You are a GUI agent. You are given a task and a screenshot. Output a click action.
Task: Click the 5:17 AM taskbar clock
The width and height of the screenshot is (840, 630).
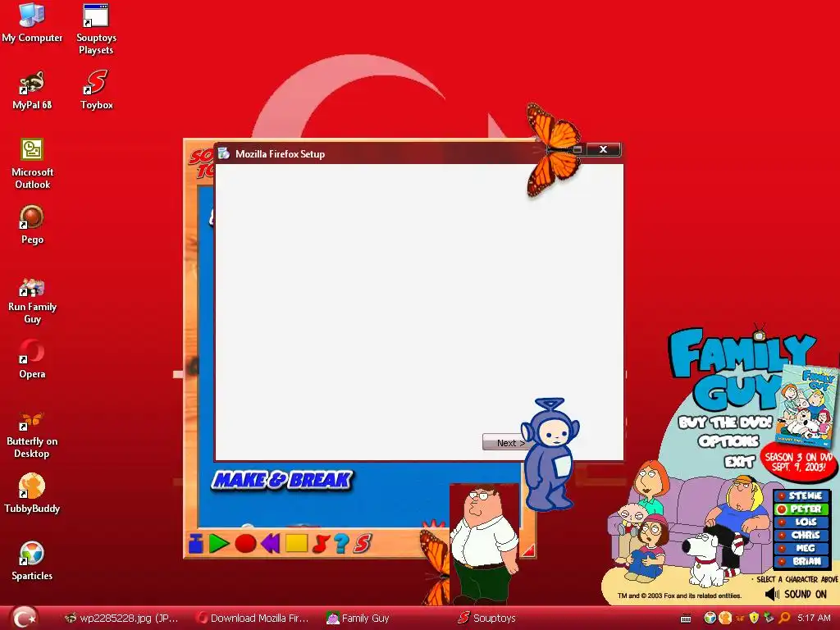tap(814, 619)
